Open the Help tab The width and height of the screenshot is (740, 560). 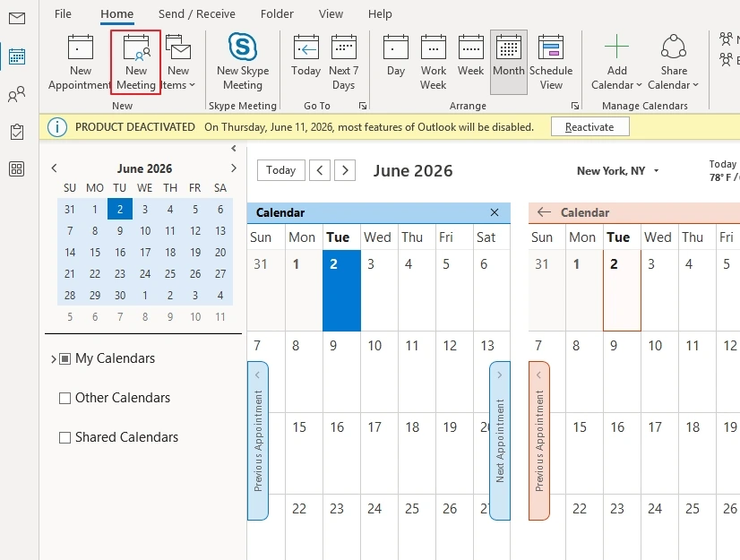point(380,14)
